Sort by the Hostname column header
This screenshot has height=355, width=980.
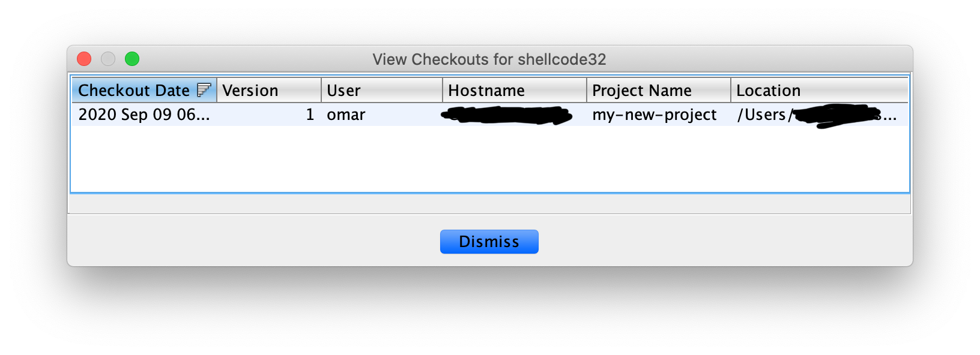tap(515, 90)
